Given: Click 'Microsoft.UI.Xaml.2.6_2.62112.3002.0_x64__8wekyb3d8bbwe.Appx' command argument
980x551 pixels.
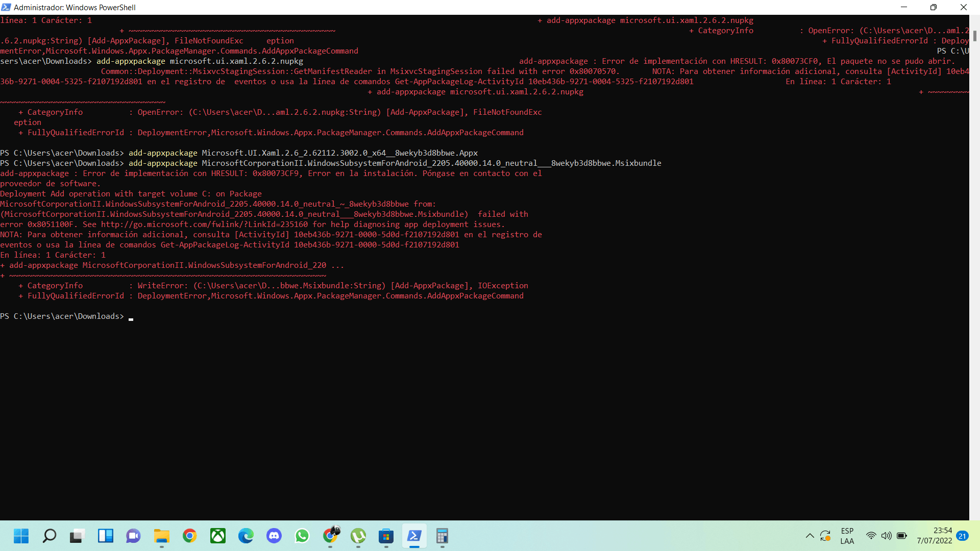Looking at the screenshot, I should [340, 153].
